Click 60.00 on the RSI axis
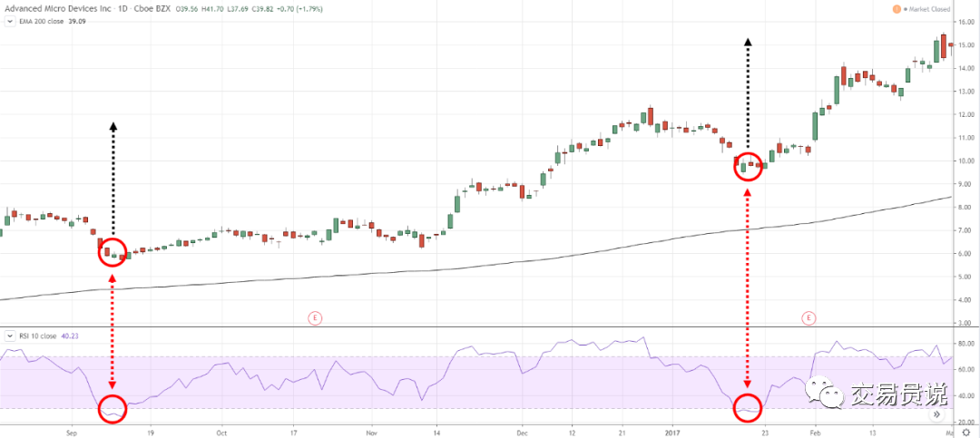980x438 pixels. click(x=967, y=370)
